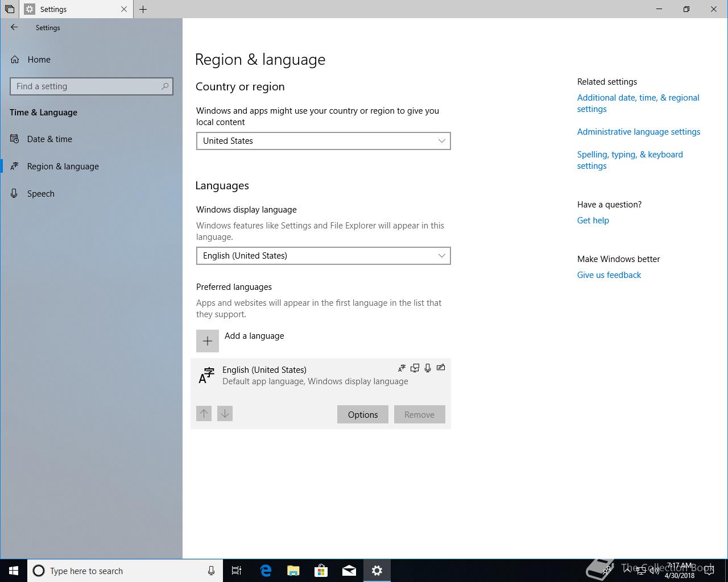
Task: Click the speech recognition microphone indicator icon
Action: click(x=428, y=368)
